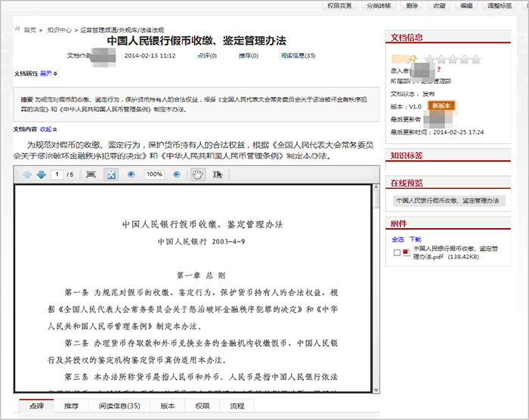Image resolution: width=529 pixels, height=420 pixels.
Task: Click the 附件 panel header
Action: [x=448, y=224]
